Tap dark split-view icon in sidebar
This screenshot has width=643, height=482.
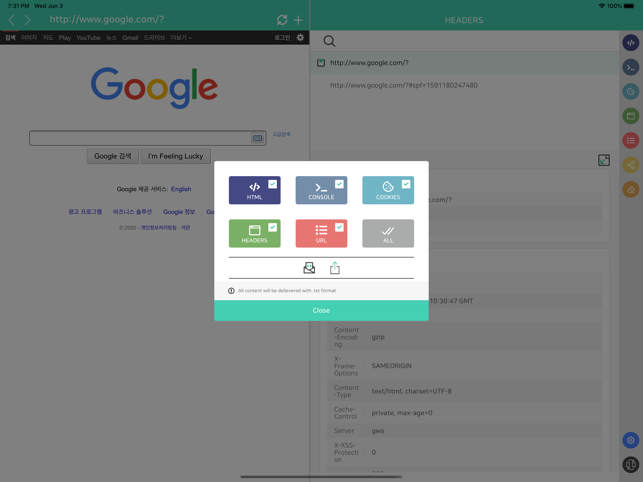[x=631, y=465]
